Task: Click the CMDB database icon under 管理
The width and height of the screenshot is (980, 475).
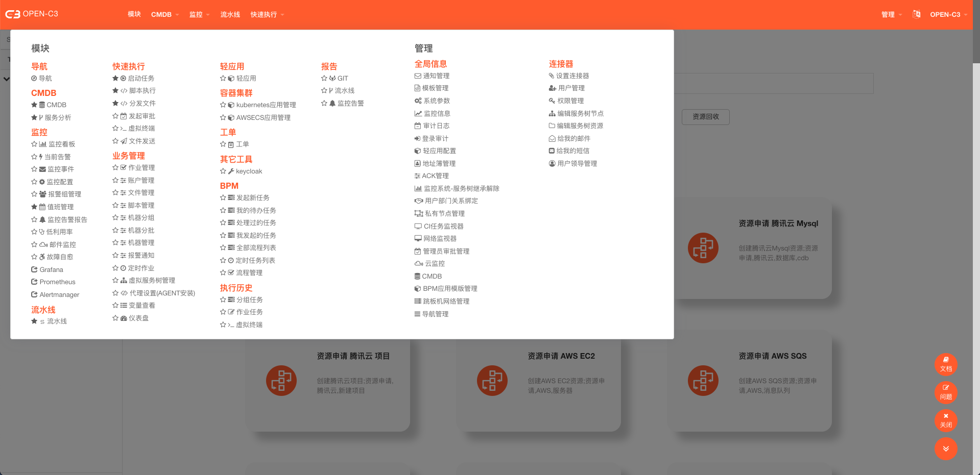Action: tap(417, 276)
